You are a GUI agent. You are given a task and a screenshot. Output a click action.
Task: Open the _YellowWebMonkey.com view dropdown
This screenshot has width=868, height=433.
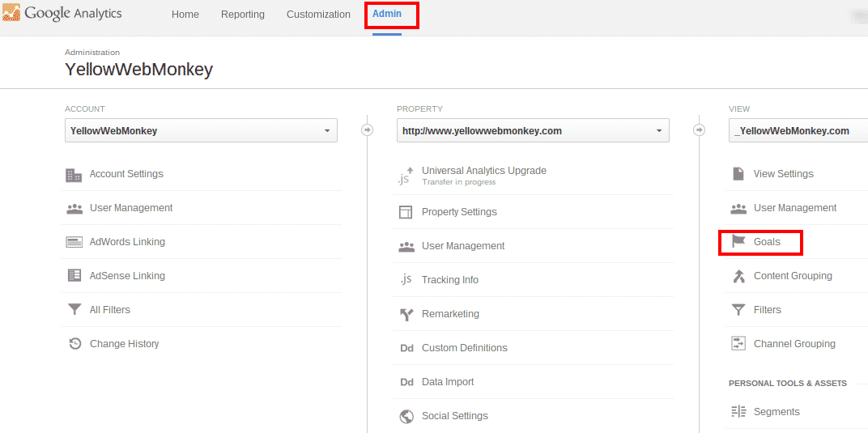point(798,130)
